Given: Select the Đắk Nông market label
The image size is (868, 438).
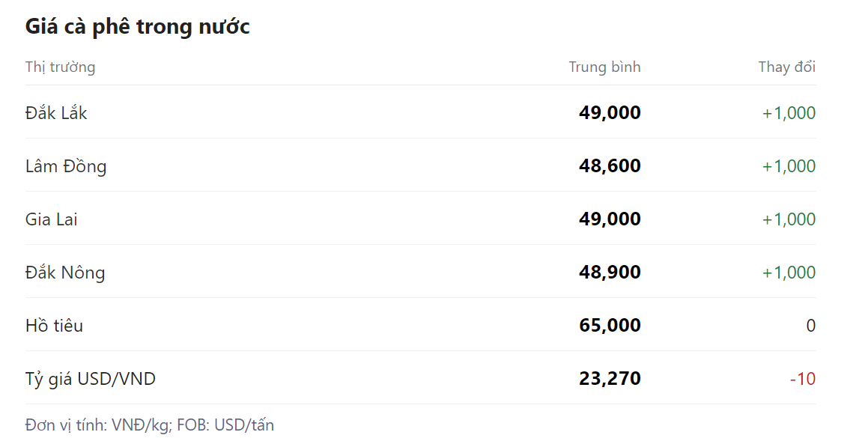Looking at the screenshot, I should [65, 273].
